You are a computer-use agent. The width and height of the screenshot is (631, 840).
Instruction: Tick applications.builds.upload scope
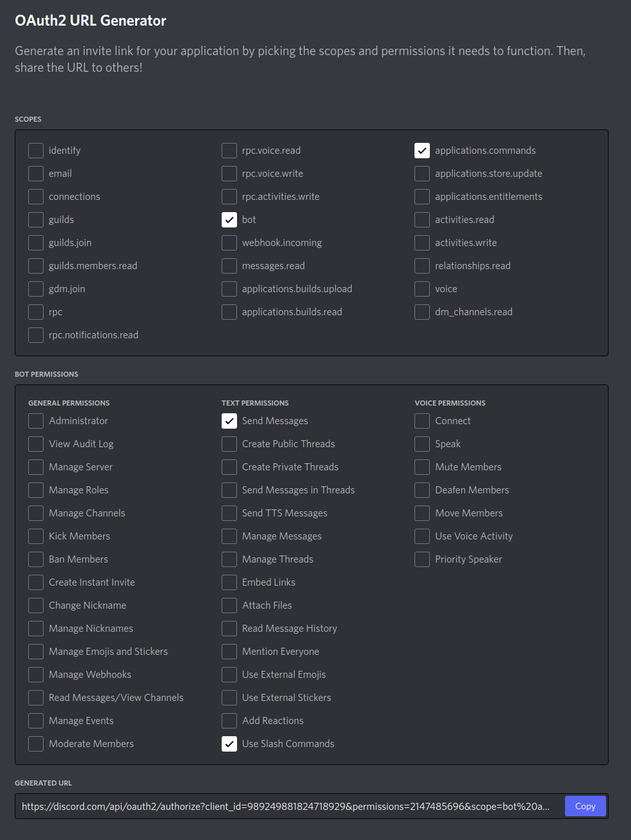click(229, 289)
